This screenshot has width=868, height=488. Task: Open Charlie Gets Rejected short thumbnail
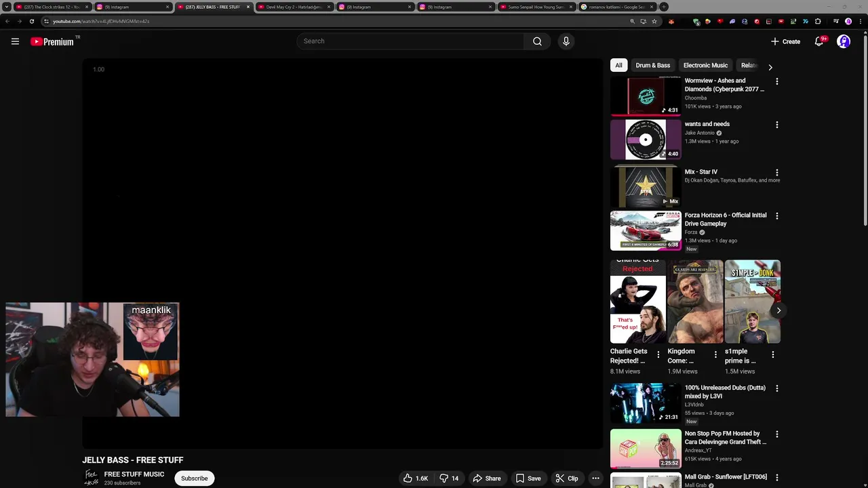pos(637,302)
